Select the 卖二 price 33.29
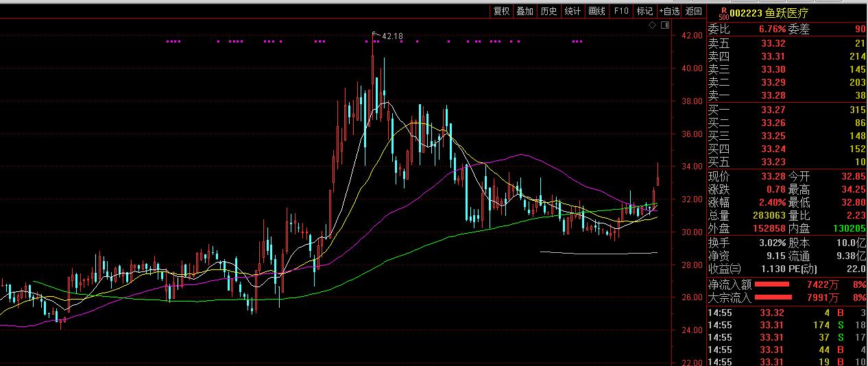Image resolution: width=868 pixels, height=366 pixels. (773, 82)
